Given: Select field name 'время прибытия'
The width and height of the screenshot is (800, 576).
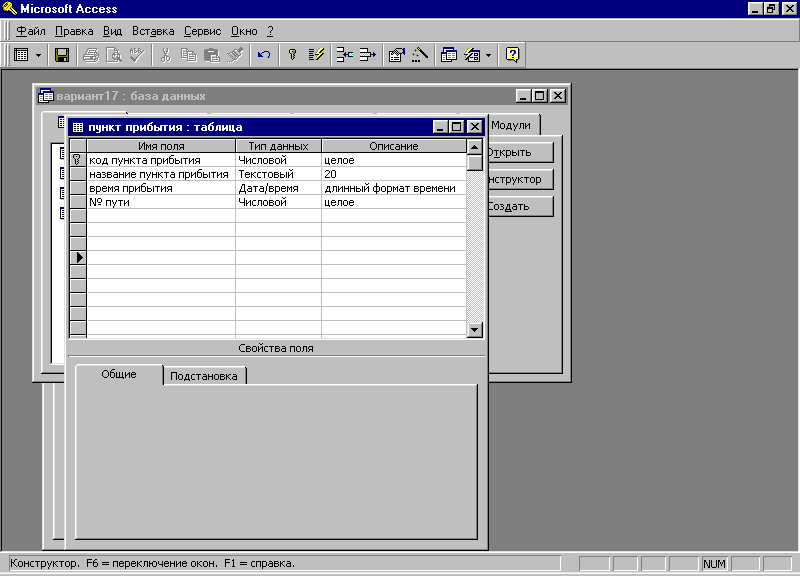Looking at the screenshot, I should coord(161,188).
